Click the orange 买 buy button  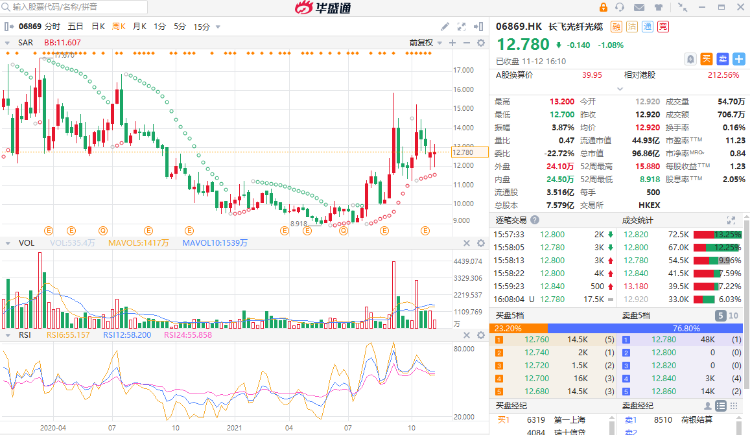[706, 59]
